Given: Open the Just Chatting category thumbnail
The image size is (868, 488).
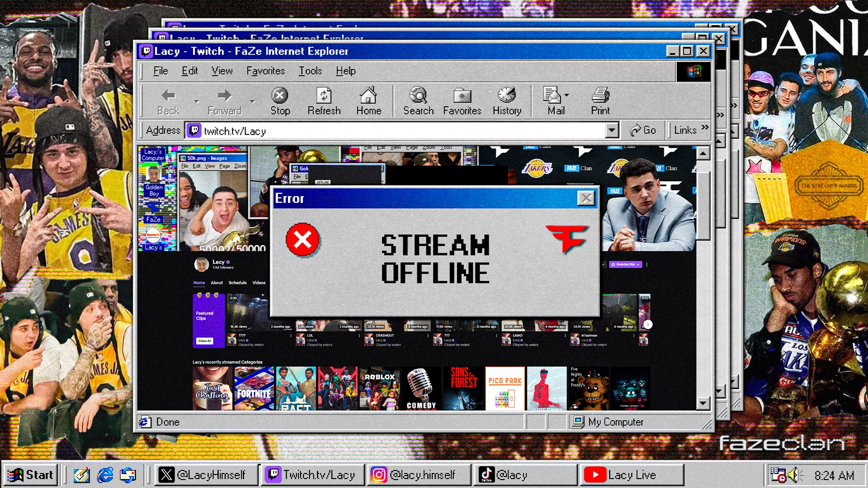Looking at the screenshot, I should coord(212,389).
